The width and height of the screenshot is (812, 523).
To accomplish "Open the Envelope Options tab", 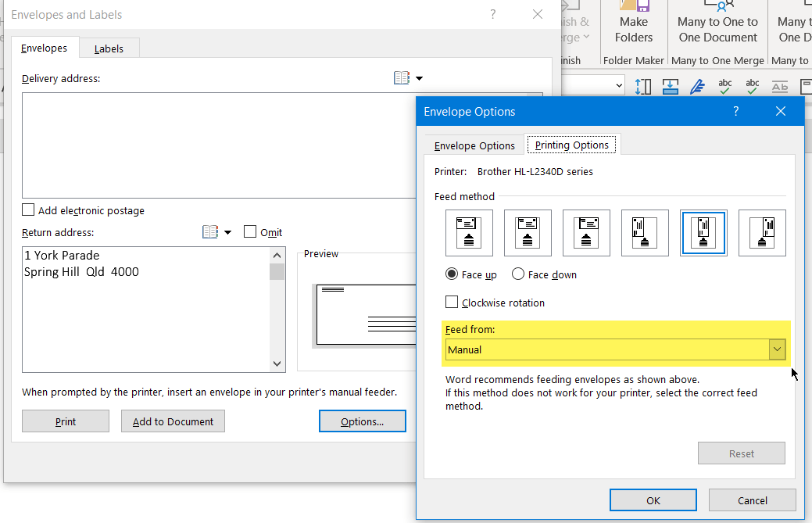I will click(x=474, y=145).
